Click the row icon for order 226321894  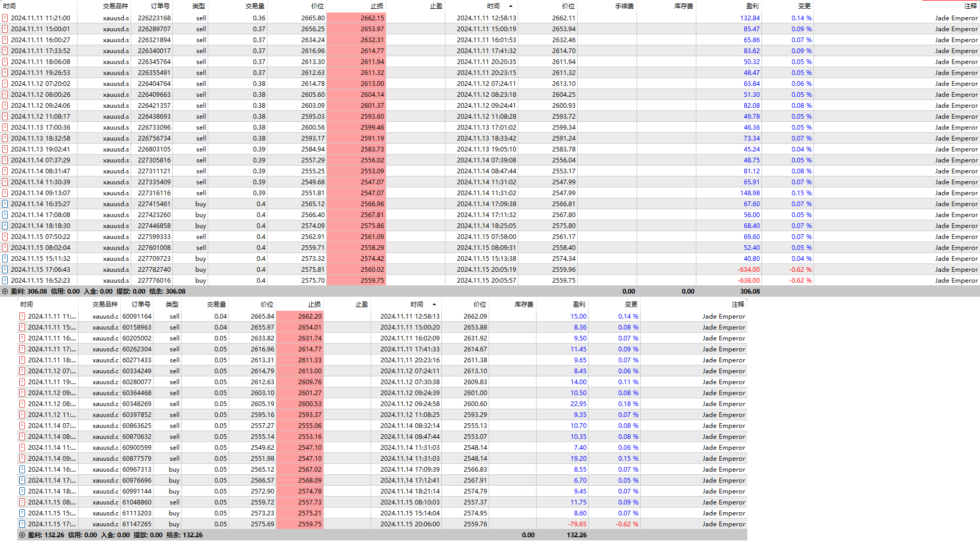pos(5,40)
